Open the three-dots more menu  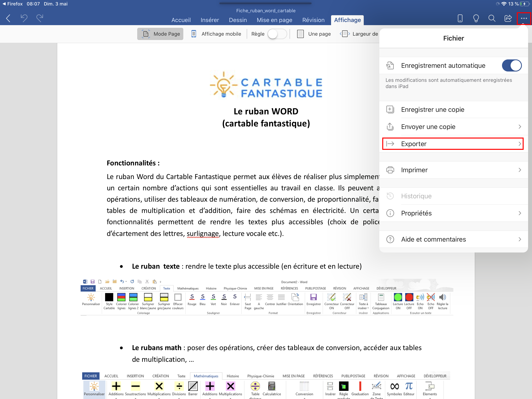click(x=524, y=18)
